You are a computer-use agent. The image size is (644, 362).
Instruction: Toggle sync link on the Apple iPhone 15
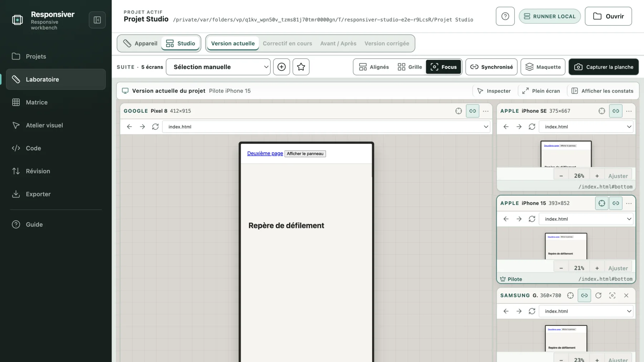click(616, 203)
